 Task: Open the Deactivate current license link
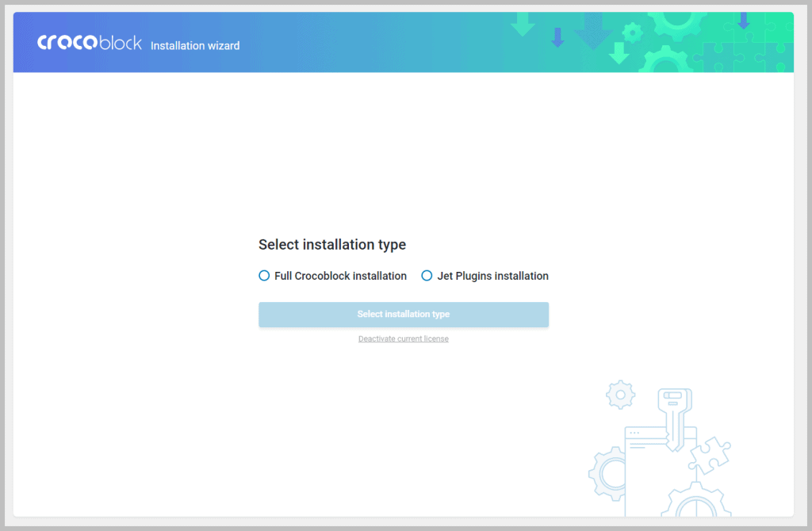pyautogui.click(x=403, y=338)
